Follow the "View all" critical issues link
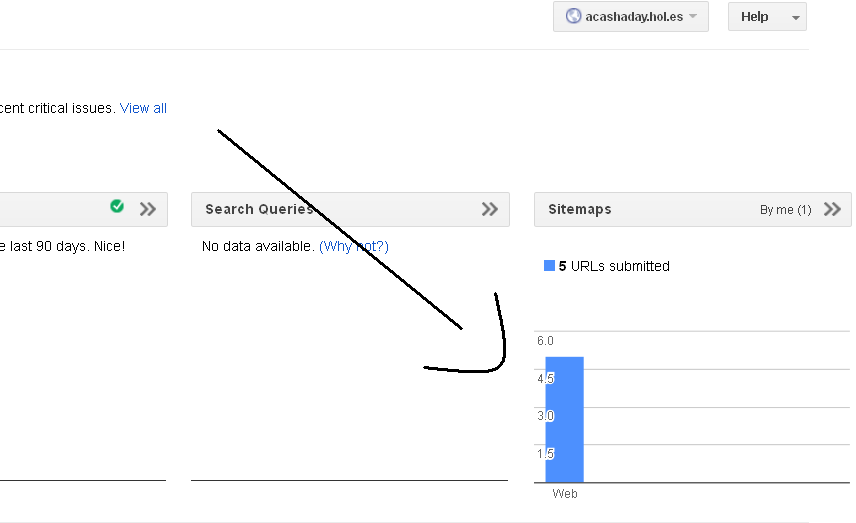Screen dimensions: 856x523 tap(143, 108)
